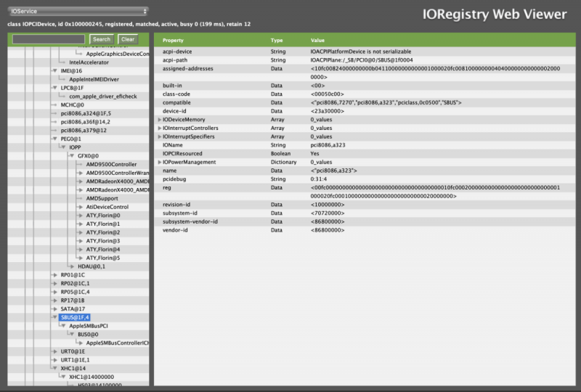
Task: Select the com_apple_driver_eficheck item
Action: click(x=103, y=97)
